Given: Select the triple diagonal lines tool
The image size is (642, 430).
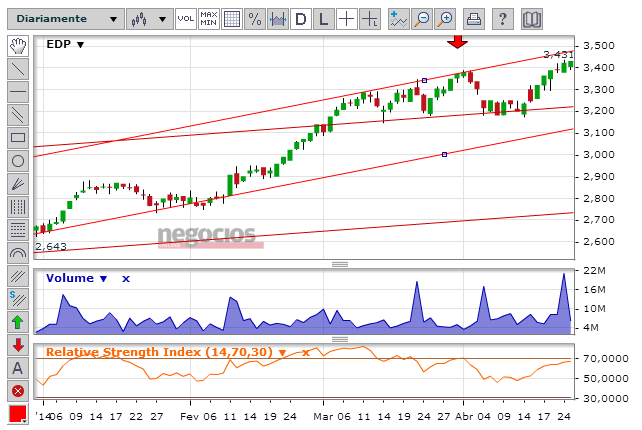Looking at the screenshot, I should tap(18, 276).
